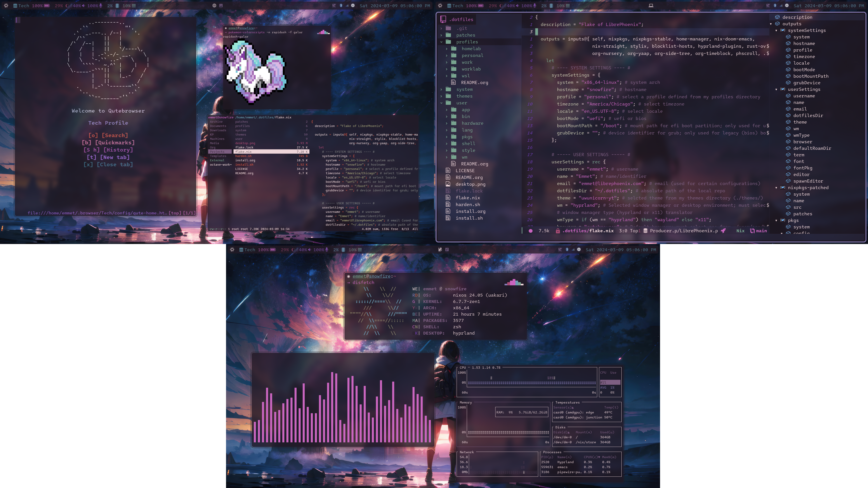Expand the nixpkgs-patched section in sidebar
The image size is (868, 488).
776,188
